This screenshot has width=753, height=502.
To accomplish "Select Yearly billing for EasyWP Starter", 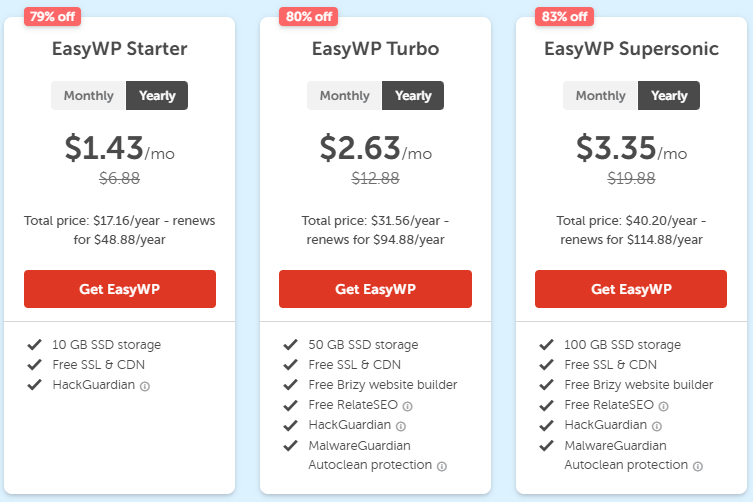I will pos(157,96).
